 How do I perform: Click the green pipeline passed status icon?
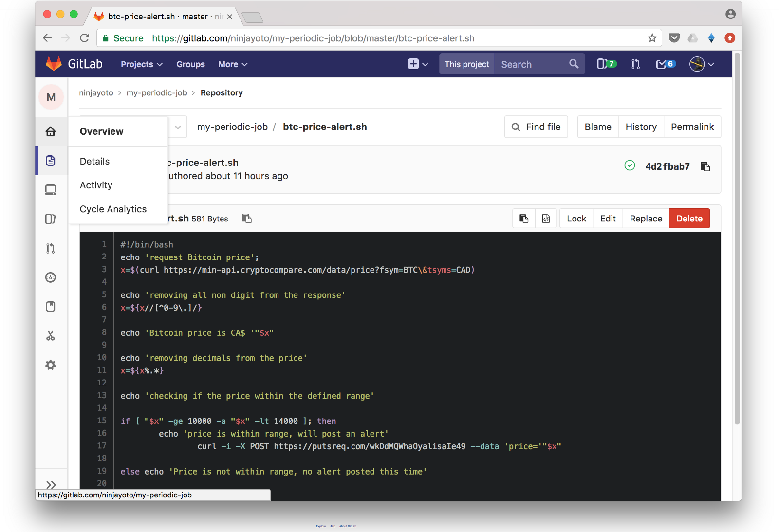630,165
